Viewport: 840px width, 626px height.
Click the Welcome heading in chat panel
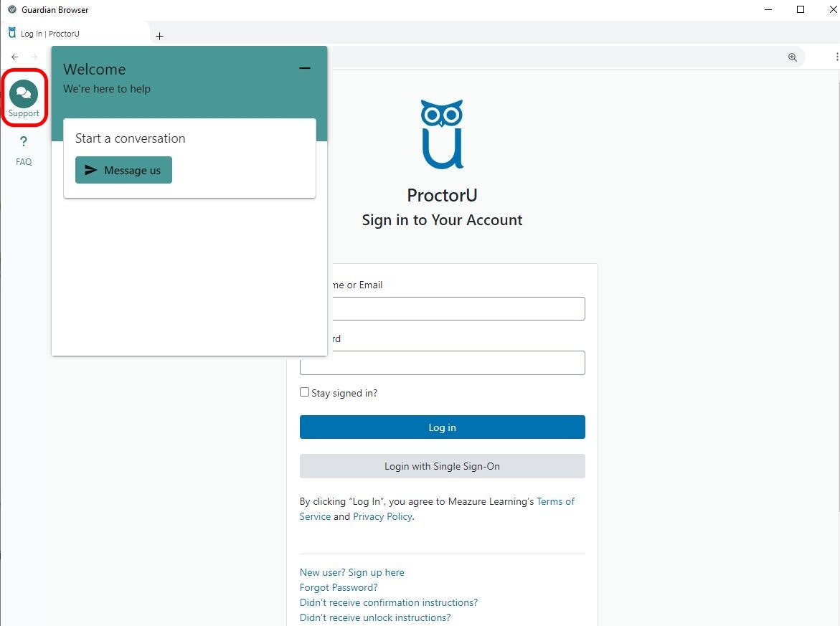pos(94,69)
